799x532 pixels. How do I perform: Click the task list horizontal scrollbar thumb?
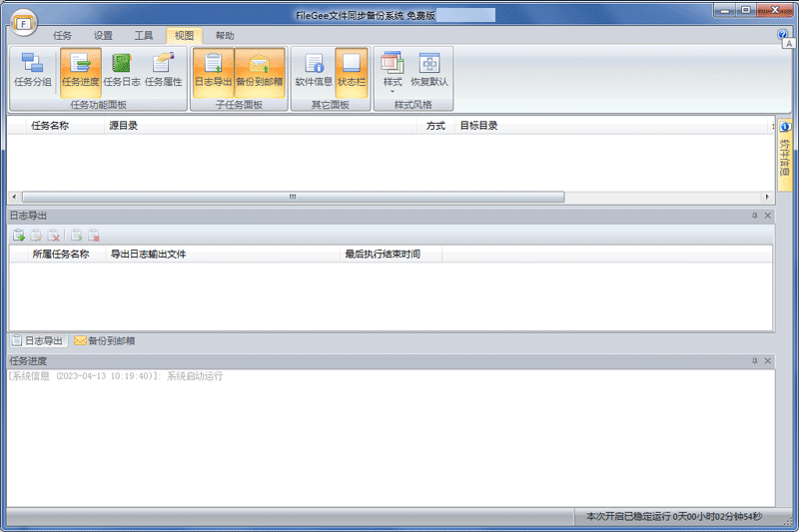coord(292,197)
